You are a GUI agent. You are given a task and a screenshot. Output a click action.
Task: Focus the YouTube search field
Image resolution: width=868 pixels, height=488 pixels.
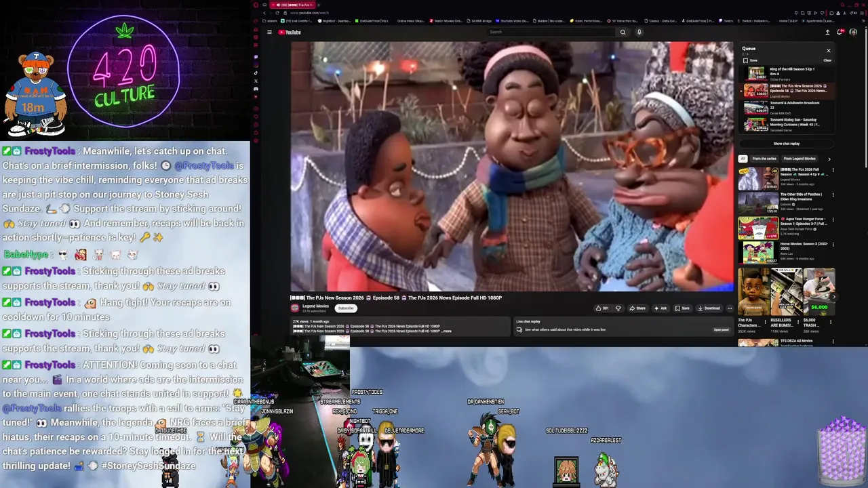(x=551, y=32)
